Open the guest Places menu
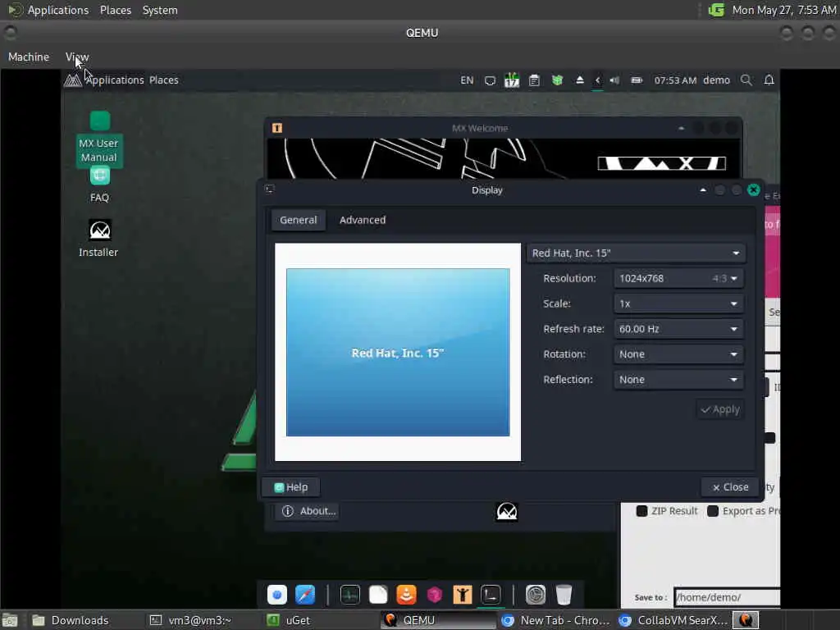 click(163, 80)
